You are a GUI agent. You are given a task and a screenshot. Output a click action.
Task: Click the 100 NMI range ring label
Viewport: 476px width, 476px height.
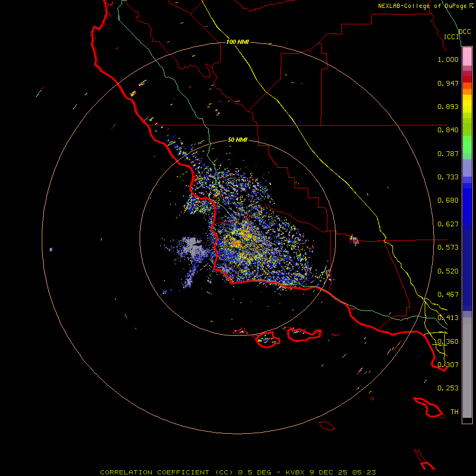[237, 42]
